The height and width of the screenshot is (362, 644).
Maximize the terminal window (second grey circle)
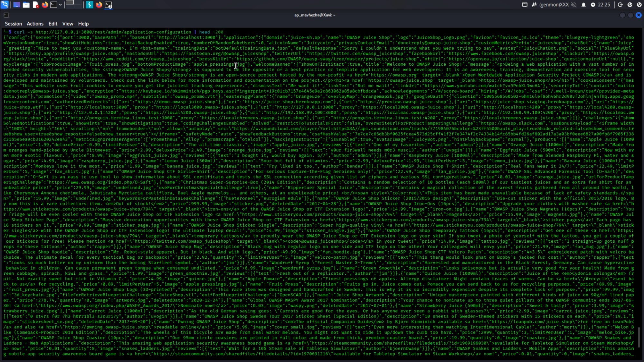pyautogui.click(x=630, y=15)
